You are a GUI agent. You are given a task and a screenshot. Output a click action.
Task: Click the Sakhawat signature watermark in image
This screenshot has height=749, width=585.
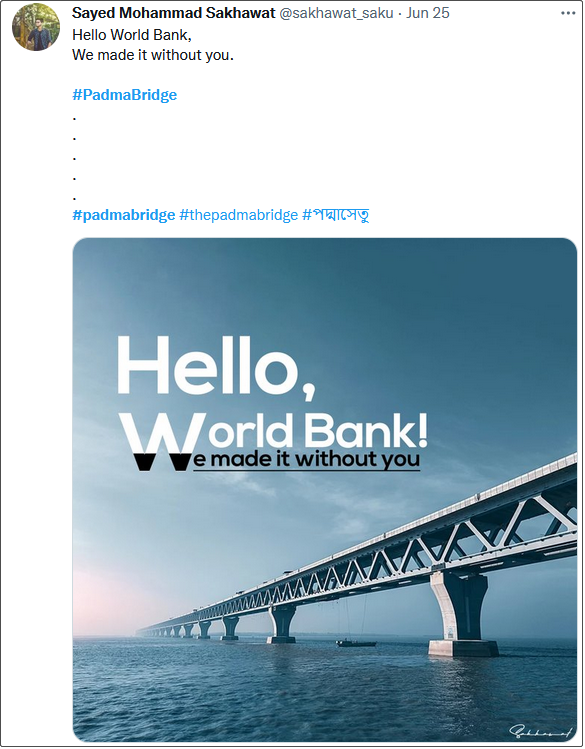click(541, 730)
